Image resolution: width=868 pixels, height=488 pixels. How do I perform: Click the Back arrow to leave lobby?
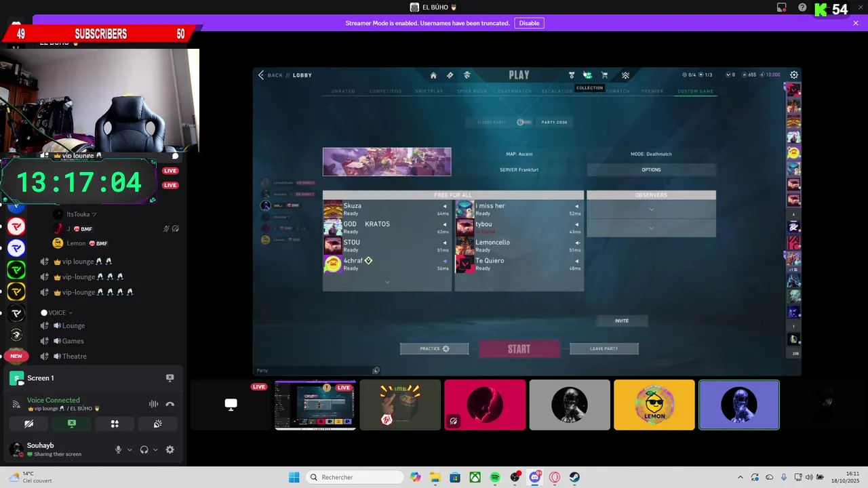261,75
